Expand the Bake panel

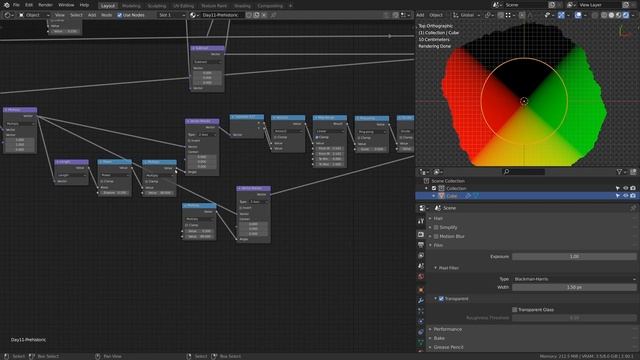point(439,338)
